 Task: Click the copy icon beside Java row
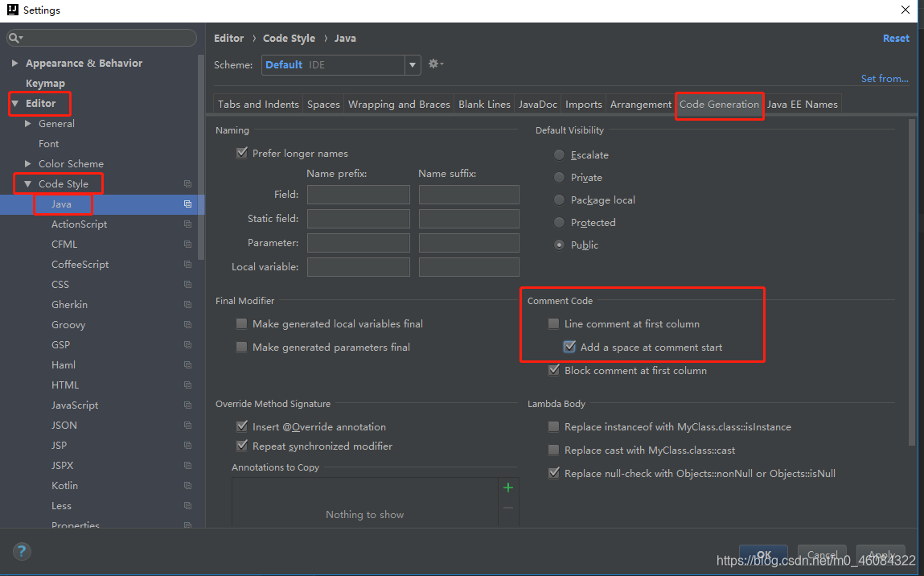pos(187,204)
